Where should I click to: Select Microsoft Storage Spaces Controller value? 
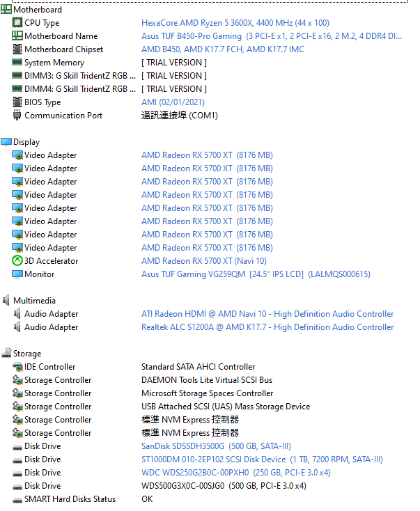tap(207, 393)
